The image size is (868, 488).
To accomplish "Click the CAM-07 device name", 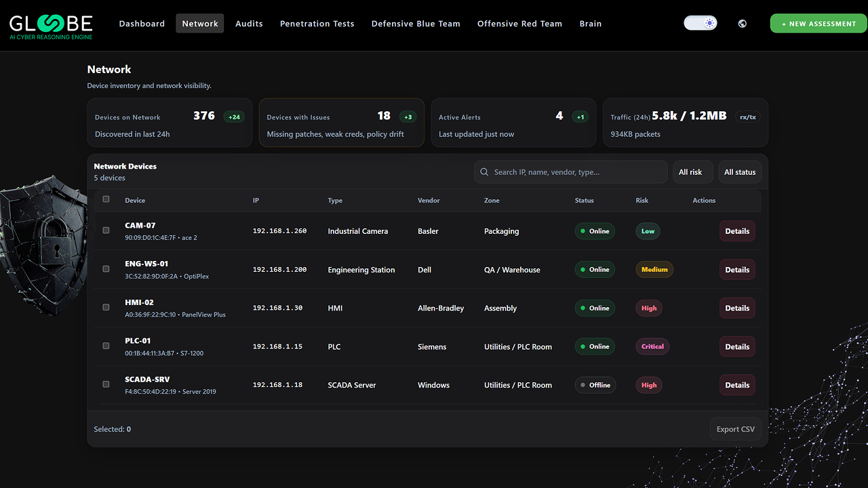I will [140, 226].
